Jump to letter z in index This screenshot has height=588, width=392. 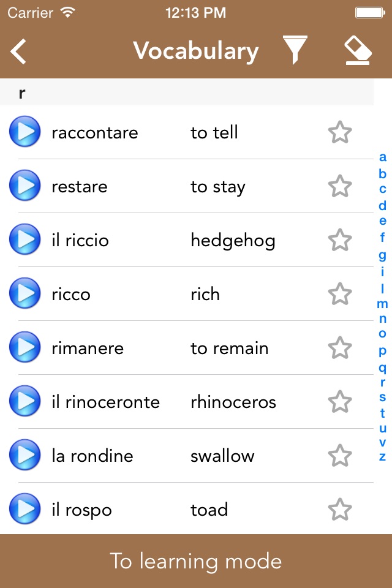383,457
